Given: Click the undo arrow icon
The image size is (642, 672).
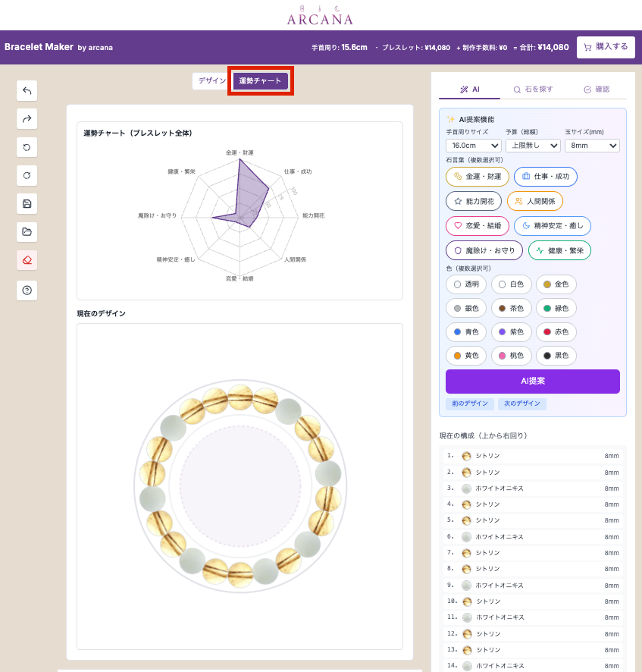Looking at the screenshot, I should tap(27, 91).
